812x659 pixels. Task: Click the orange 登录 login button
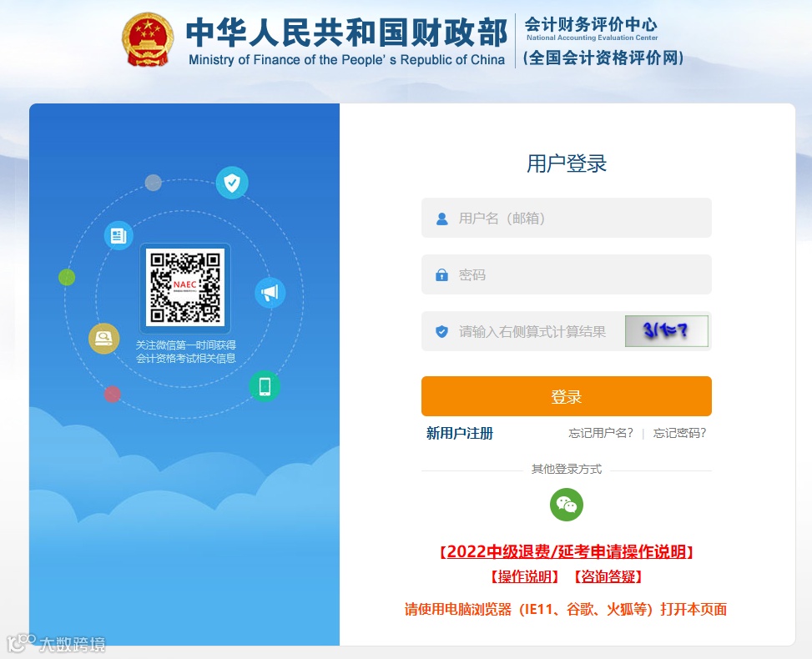pyautogui.click(x=566, y=396)
